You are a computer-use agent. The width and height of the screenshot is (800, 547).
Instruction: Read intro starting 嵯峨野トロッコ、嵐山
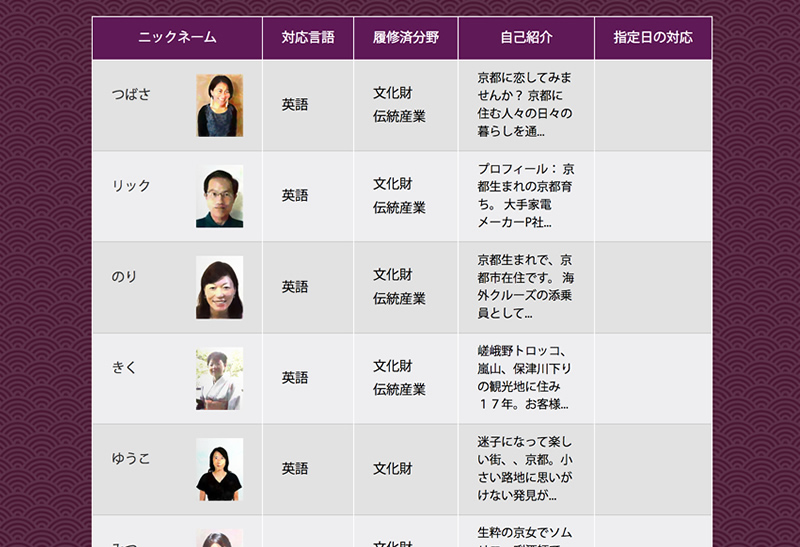click(x=525, y=378)
